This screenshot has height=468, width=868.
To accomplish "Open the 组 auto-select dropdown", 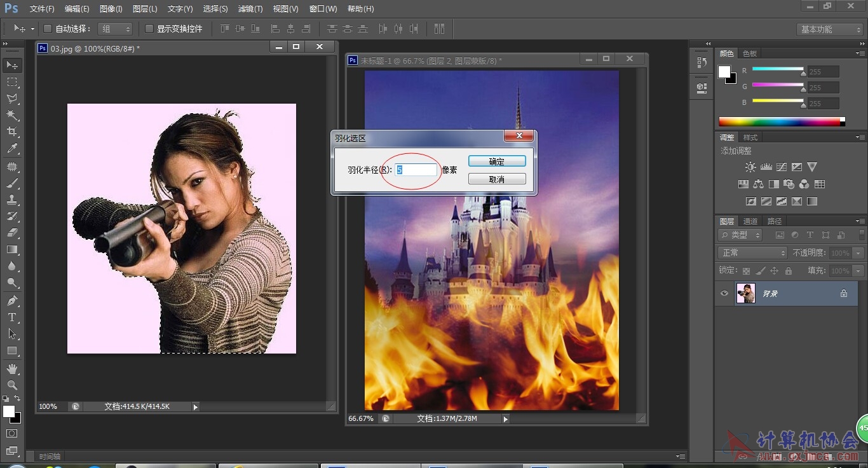I will point(115,29).
